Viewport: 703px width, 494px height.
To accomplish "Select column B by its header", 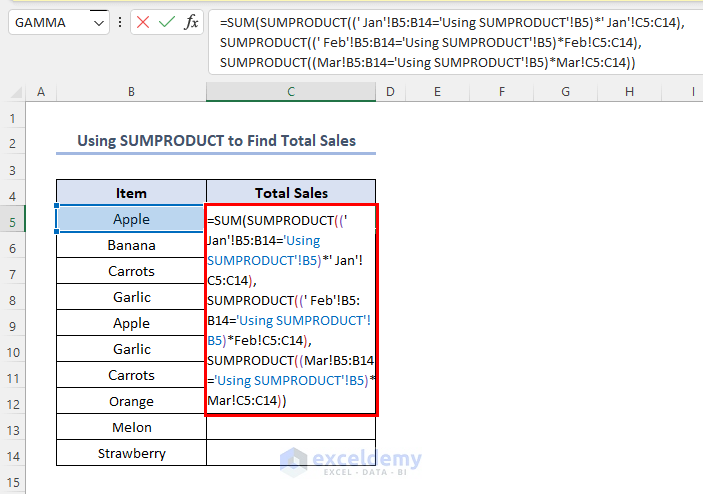I will pyautogui.click(x=131, y=92).
